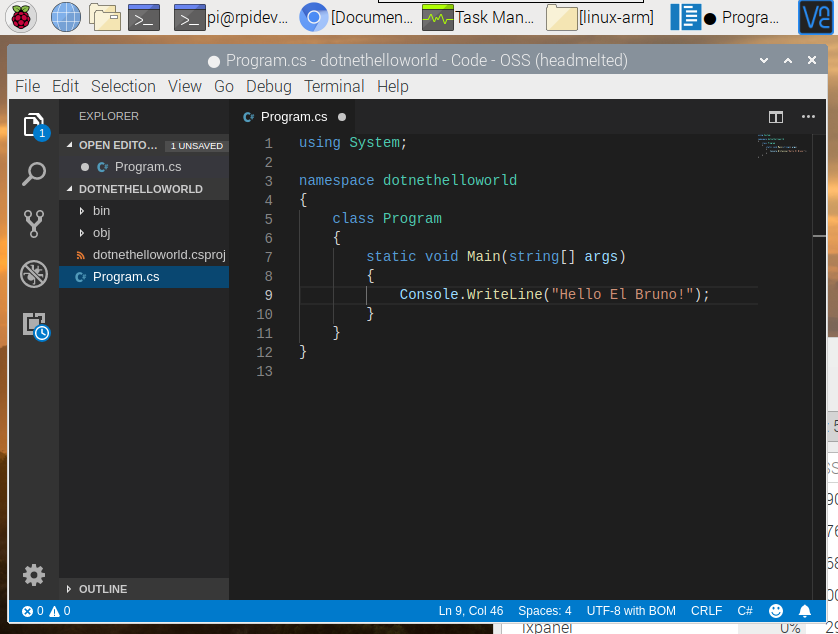Open the Debug view in the sidebar
The image size is (838, 634).
[34, 273]
